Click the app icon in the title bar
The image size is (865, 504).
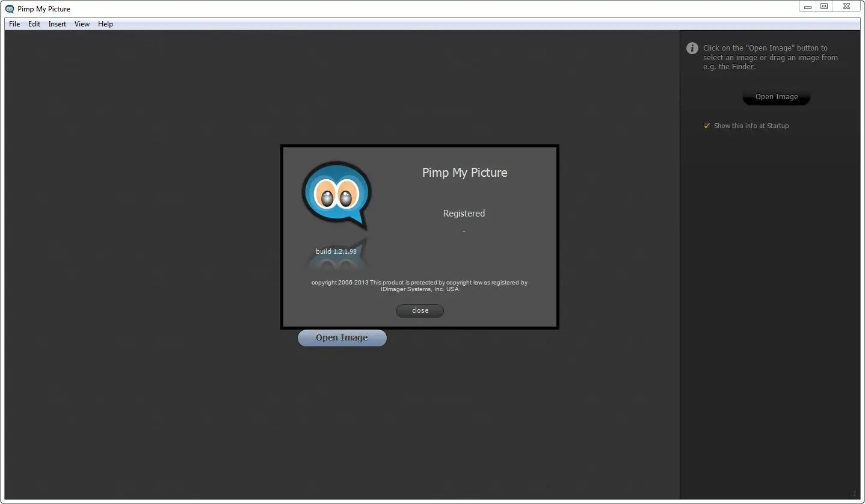tap(10, 8)
